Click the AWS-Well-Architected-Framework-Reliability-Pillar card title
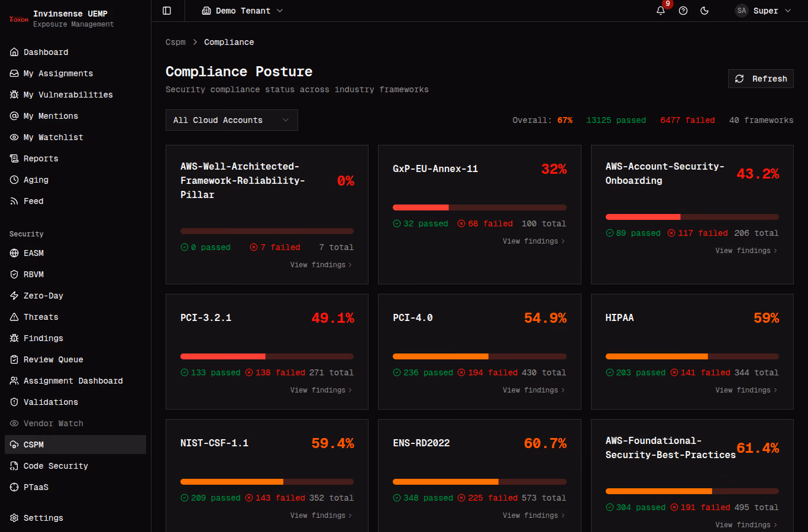The width and height of the screenshot is (808, 532). [243, 180]
